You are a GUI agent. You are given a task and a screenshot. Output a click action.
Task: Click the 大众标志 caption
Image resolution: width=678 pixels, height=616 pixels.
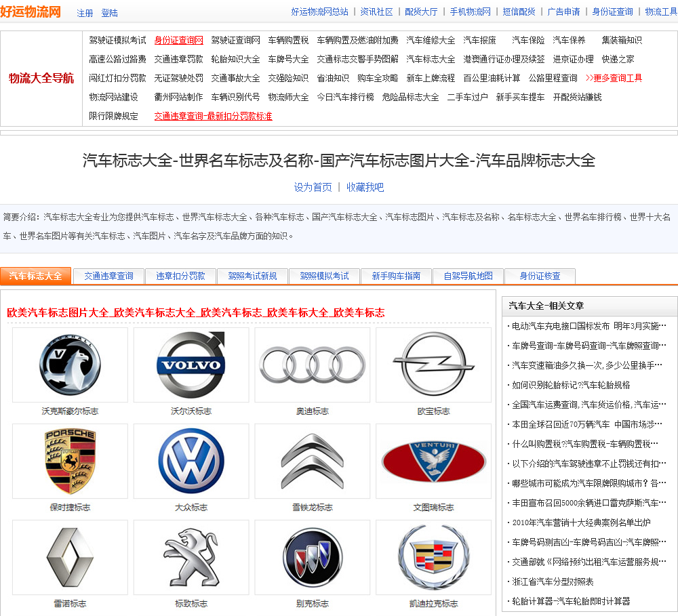pos(191,508)
